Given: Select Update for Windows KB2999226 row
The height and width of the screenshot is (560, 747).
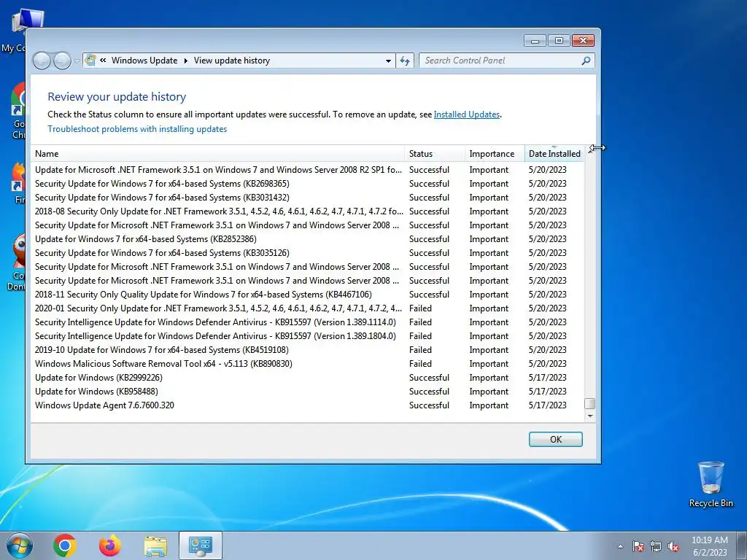Looking at the screenshot, I should click(307, 378).
